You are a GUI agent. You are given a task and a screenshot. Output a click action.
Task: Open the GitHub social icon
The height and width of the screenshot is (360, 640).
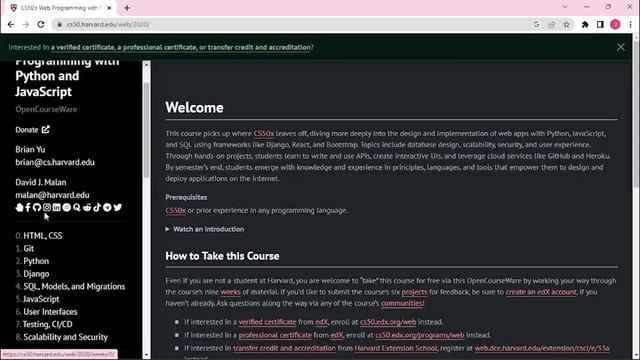coord(37,207)
